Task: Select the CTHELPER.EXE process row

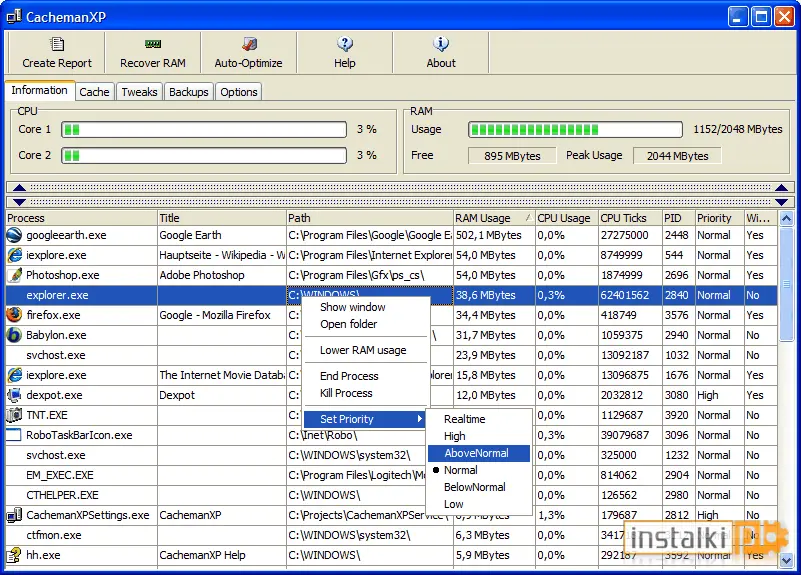Action: click(392, 495)
